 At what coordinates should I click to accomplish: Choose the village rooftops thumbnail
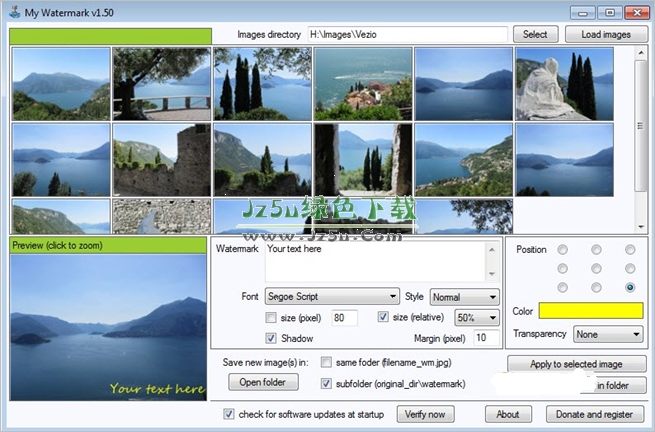(x=363, y=84)
